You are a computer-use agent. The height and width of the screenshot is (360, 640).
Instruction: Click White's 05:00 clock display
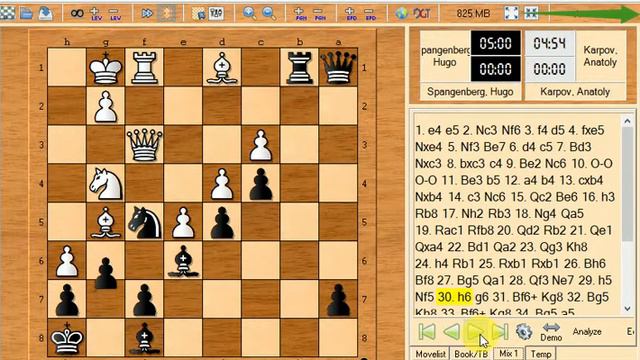point(496,43)
